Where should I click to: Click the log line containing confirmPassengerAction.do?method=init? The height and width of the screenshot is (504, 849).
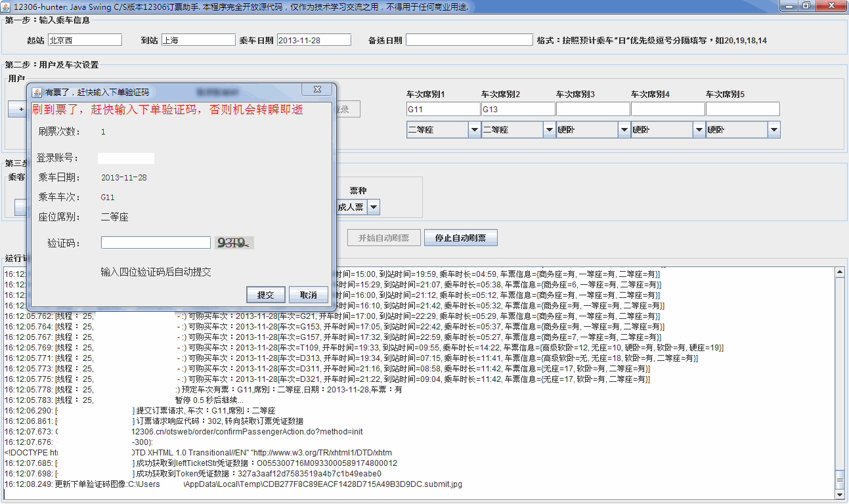(x=184, y=432)
